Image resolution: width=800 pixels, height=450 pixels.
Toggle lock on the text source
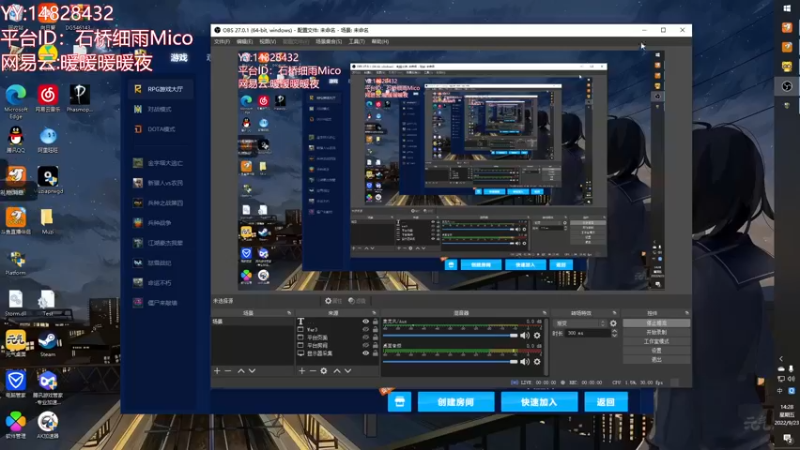tap(376, 321)
